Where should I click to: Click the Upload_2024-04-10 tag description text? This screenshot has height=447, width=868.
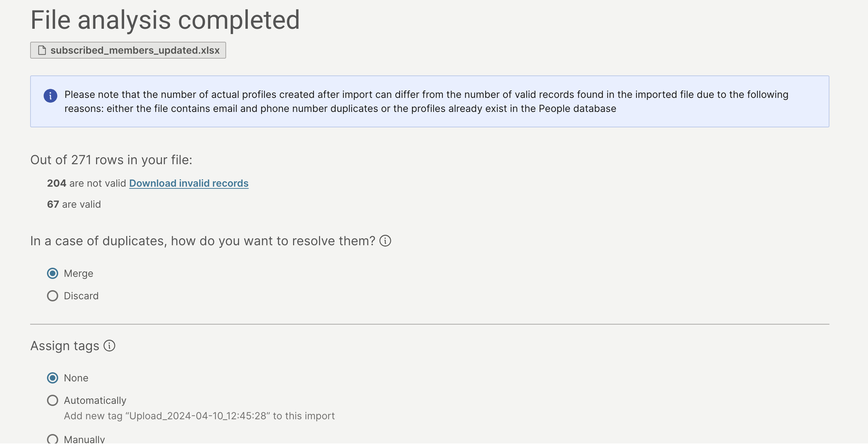[x=199, y=416]
